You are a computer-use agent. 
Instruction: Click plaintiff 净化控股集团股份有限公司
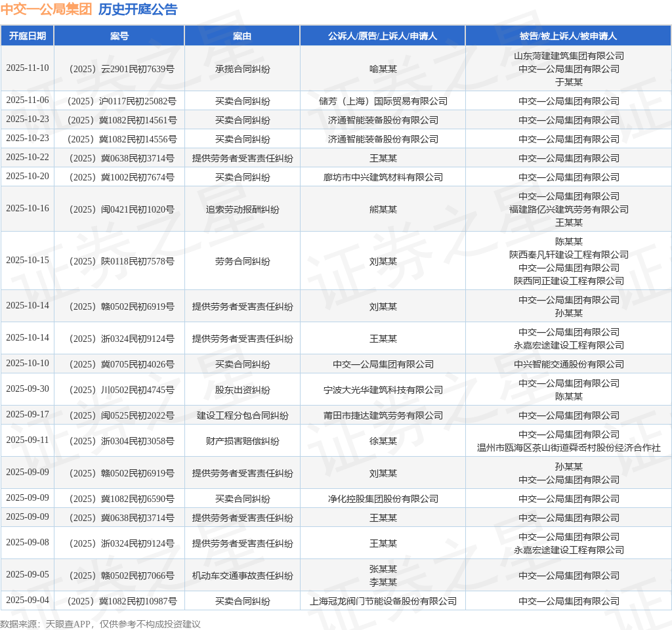[383, 499]
